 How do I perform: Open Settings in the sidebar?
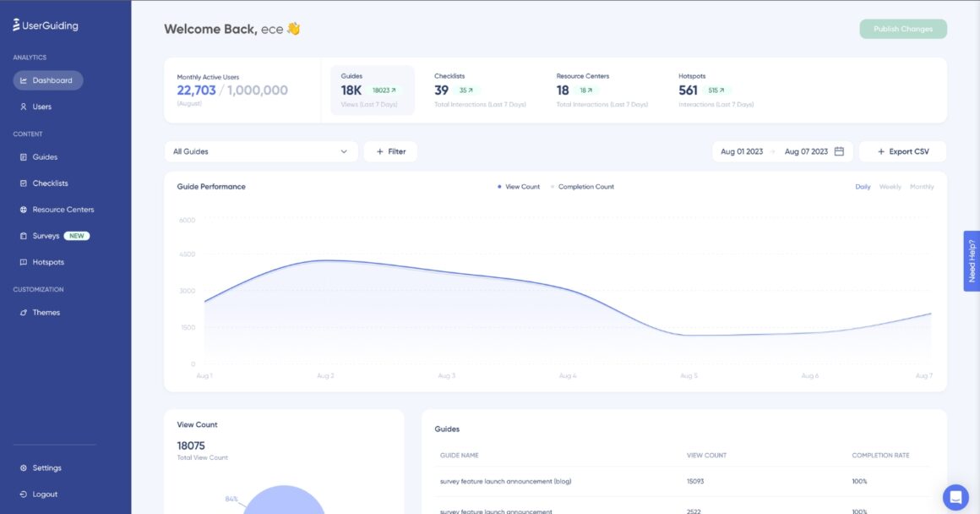(46, 468)
